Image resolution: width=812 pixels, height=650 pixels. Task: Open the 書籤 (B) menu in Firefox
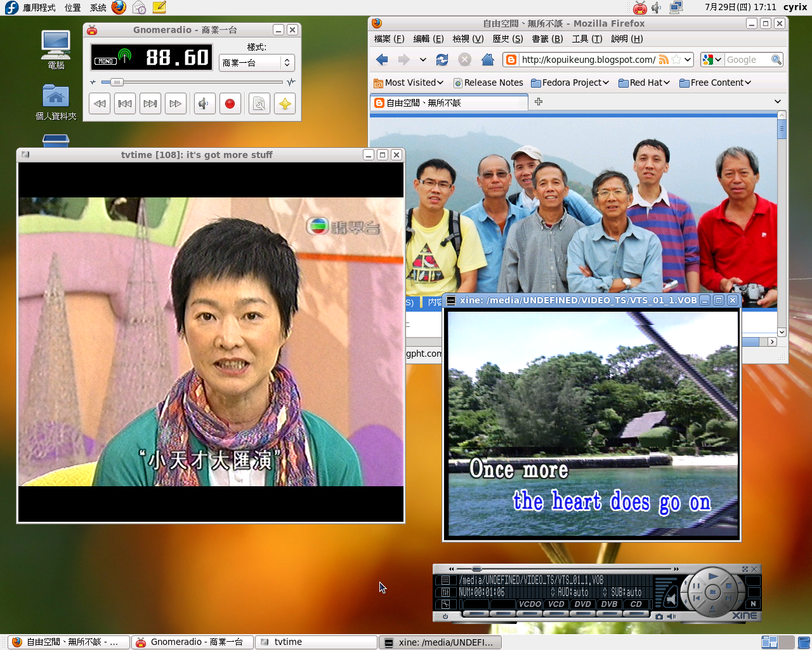coord(547,39)
